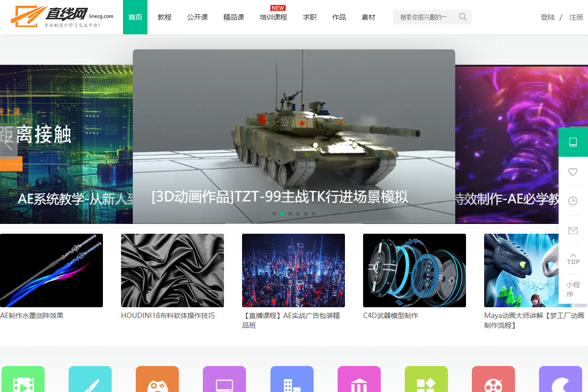This screenshot has width=588, height=392.
Task: Open the 培训课程 menu with NEW badge
Action: click(x=273, y=17)
